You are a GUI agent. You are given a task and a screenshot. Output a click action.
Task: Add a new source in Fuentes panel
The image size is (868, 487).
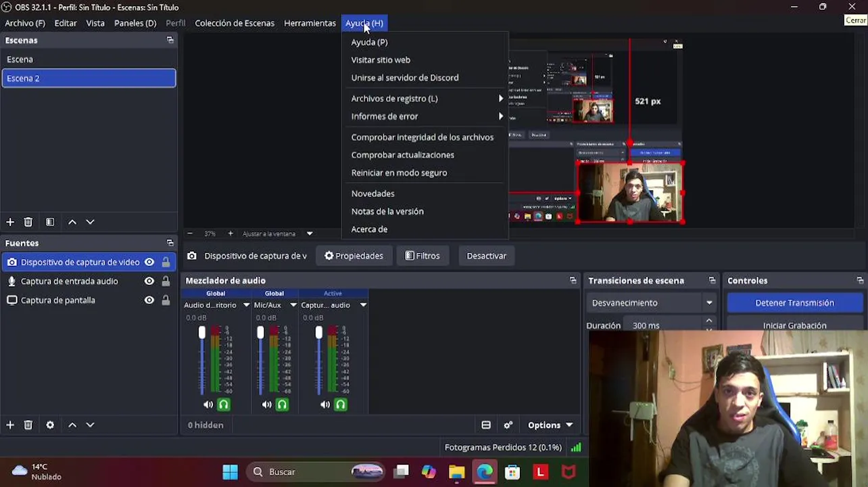(10, 425)
